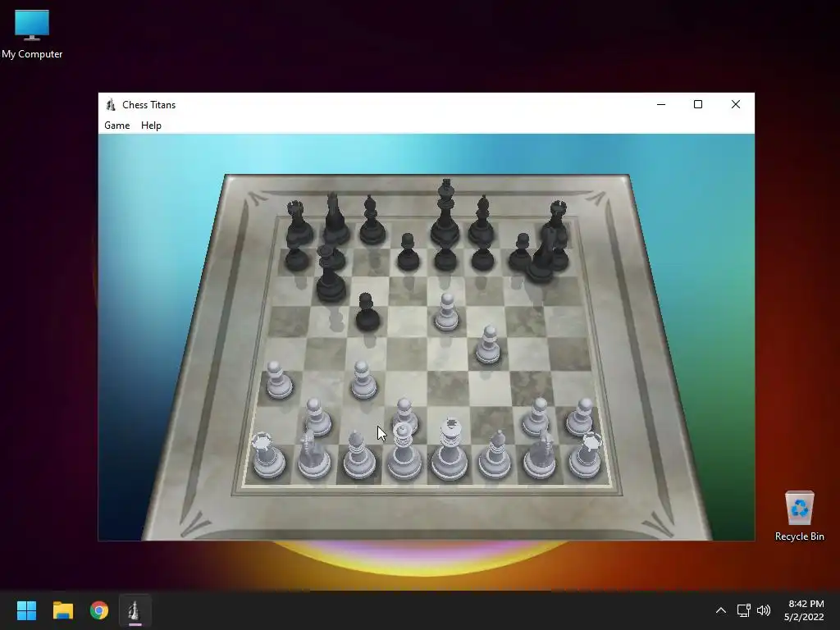840x630 pixels.
Task: Select the white king
Action: [x=450, y=450]
